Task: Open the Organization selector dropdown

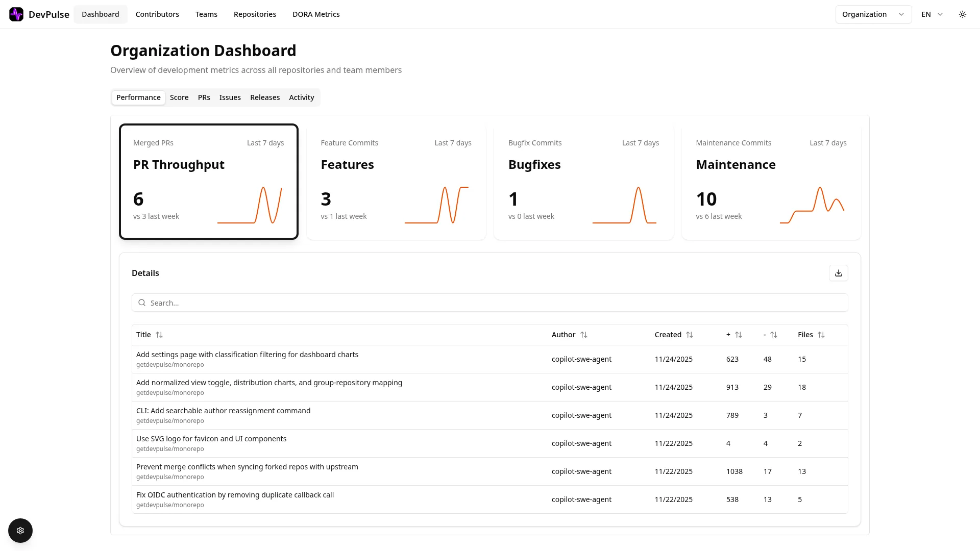Action: (873, 14)
